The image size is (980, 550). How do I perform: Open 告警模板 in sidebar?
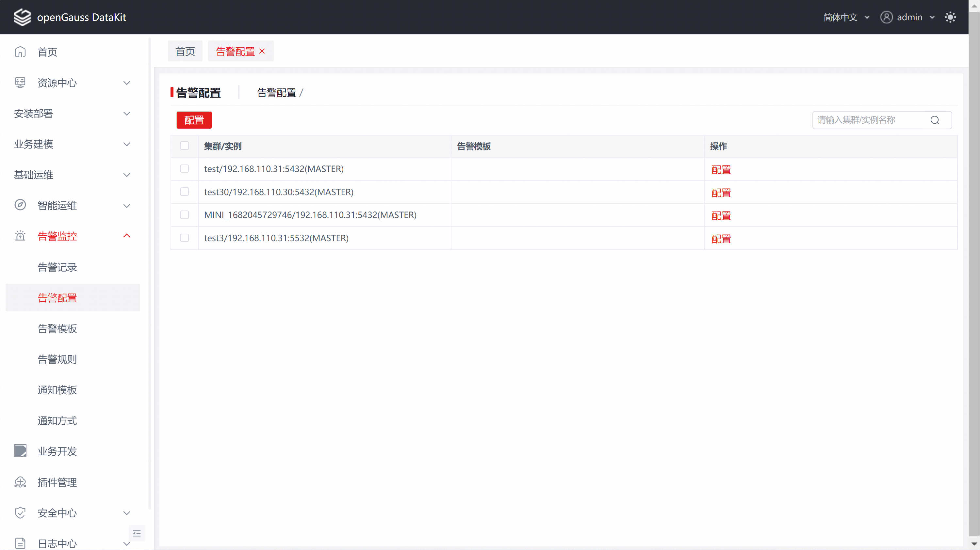pyautogui.click(x=57, y=328)
